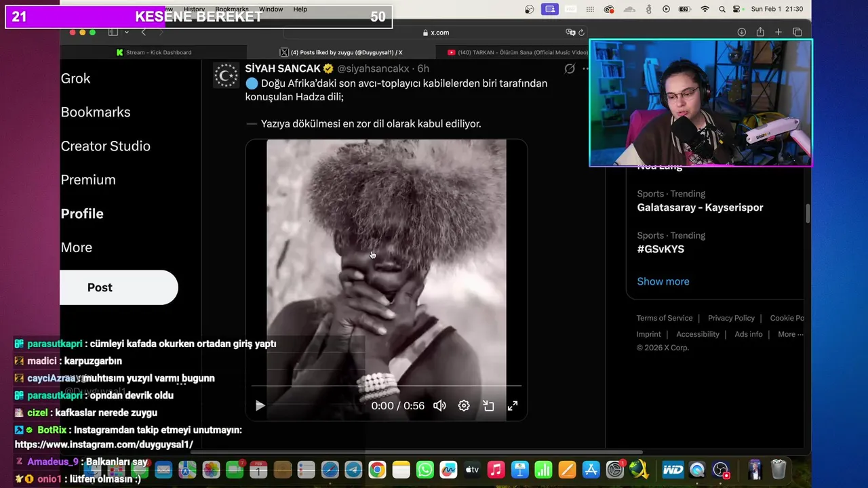868x488 pixels.
Task: Mute the video with speaker icon
Action: pos(439,405)
